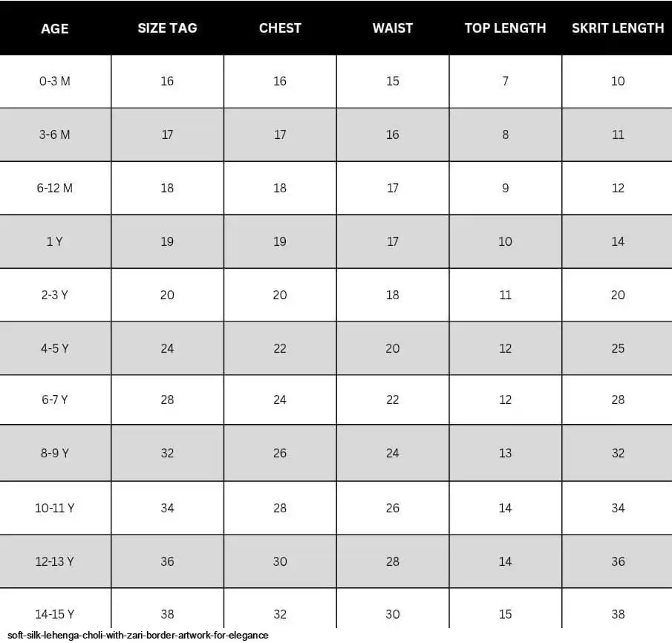Select the 10-11 Y age cell
The image size is (672, 643).
[x=55, y=508]
